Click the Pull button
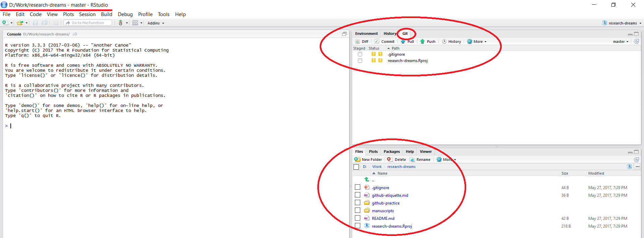Screen dimensions: 644x238 pos(407,42)
